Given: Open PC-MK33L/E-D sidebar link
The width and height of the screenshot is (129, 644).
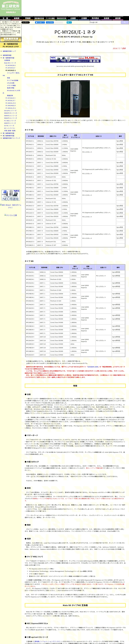Looking at the screenshot, I should coord(11,103).
